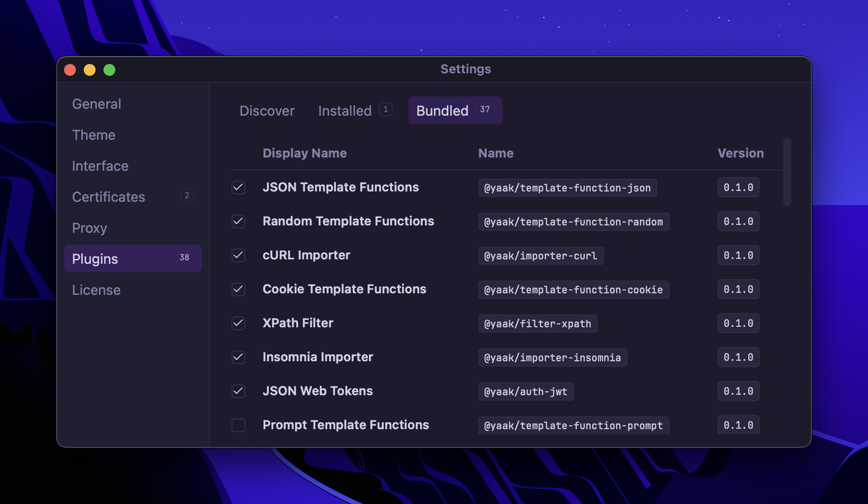Switch to the Discover tab
Viewport: 868px width, 504px height.
(267, 111)
